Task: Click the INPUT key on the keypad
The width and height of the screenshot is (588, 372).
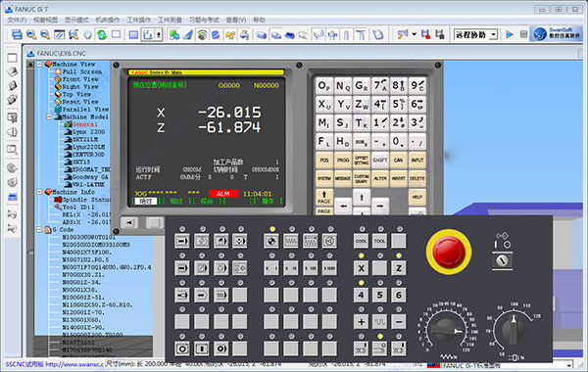Action: (x=417, y=161)
